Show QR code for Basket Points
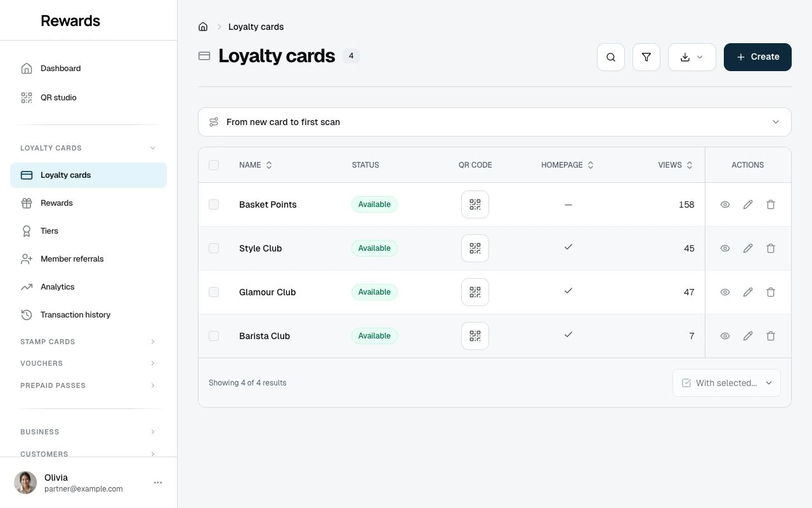 pyautogui.click(x=475, y=204)
